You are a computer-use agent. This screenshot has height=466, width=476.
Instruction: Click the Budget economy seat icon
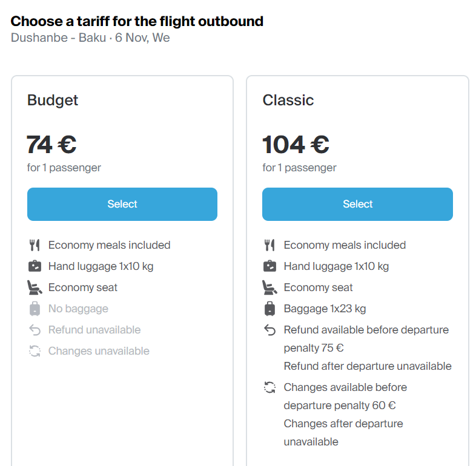pos(35,287)
